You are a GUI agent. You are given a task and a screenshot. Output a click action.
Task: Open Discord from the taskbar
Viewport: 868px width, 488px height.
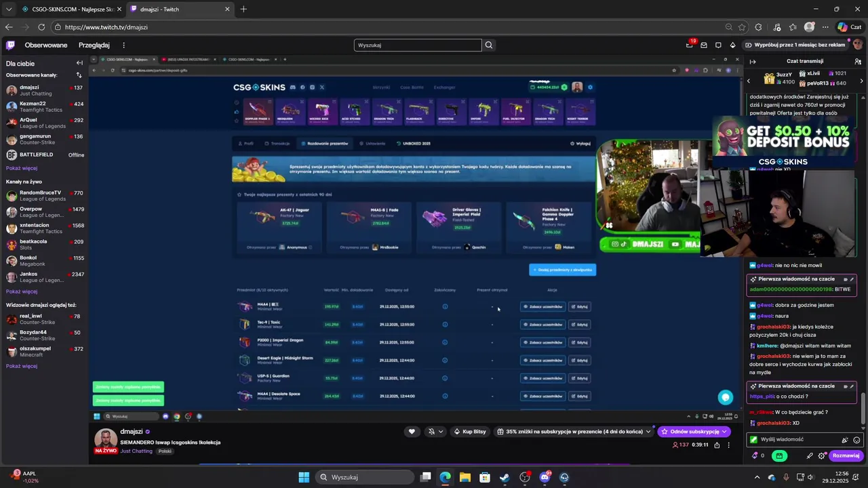tap(545, 477)
